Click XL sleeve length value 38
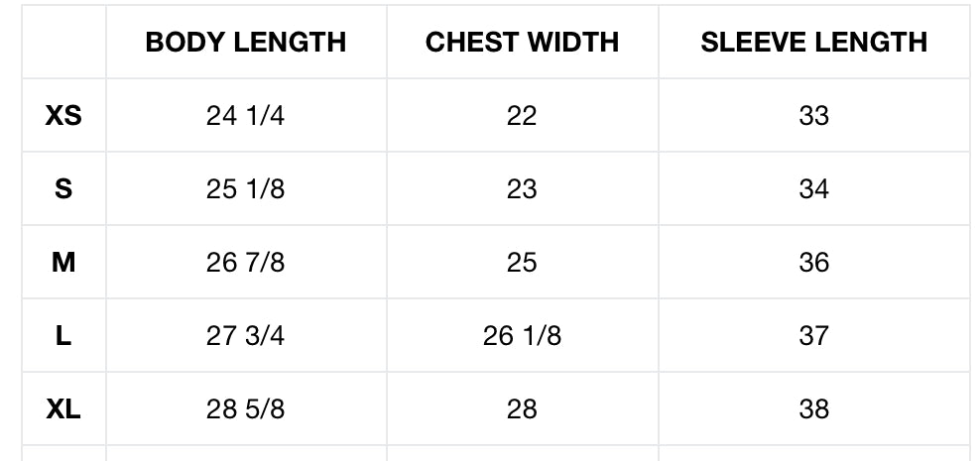This screenshot has width=980, height=461. [813, 409]
